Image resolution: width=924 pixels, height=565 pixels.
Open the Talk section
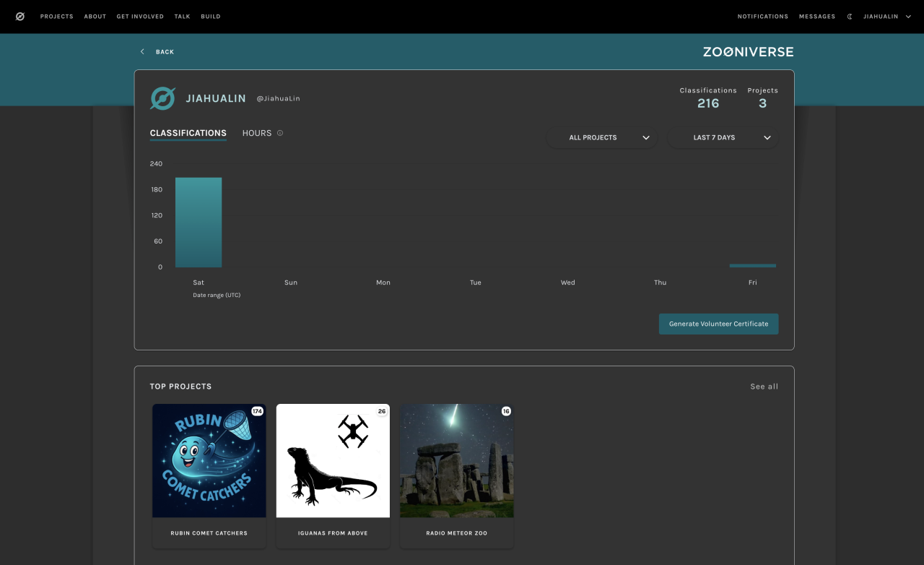182,17
